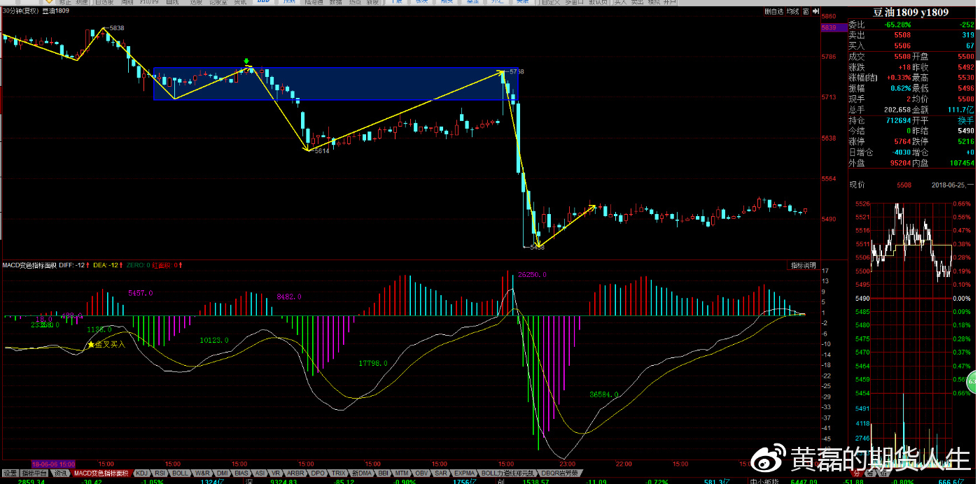Image resolution: width=980 pixels, height=484 pixels.
Task: Open the DBQR岩芳荣 indicator tab
Action: (x=560, y=474)
